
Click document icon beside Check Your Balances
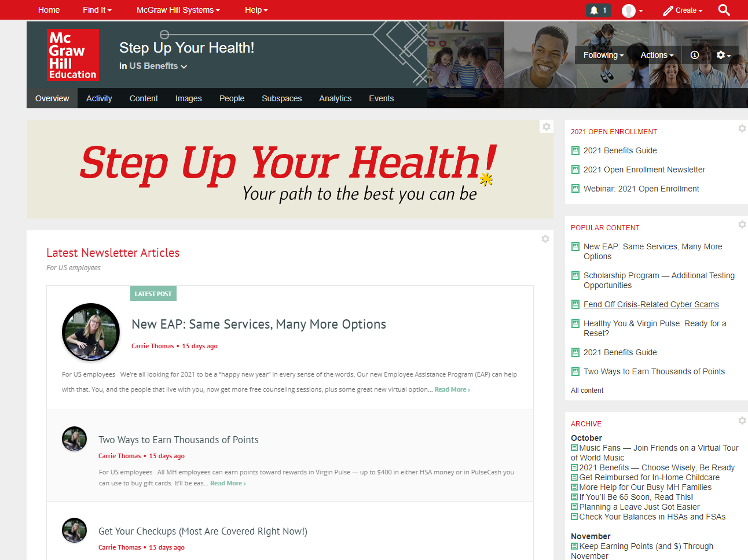(x=574, y=517)
